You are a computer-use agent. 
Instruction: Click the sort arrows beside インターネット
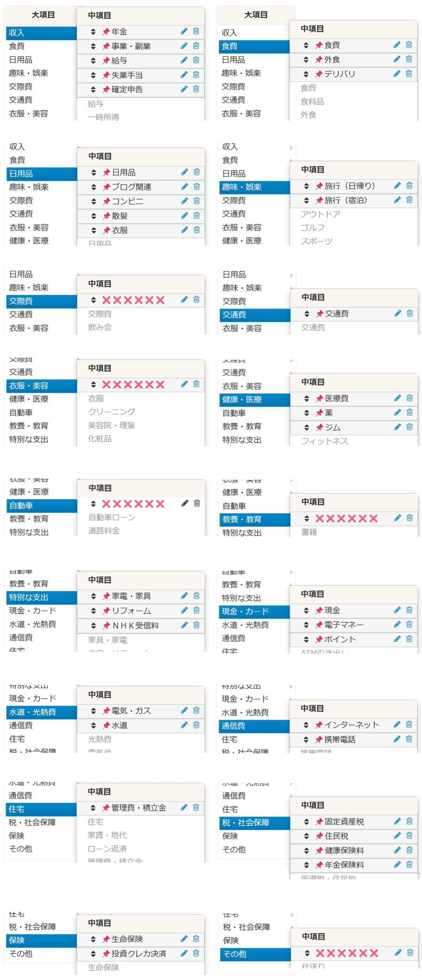pyautogui.click(x=306, y=725)
